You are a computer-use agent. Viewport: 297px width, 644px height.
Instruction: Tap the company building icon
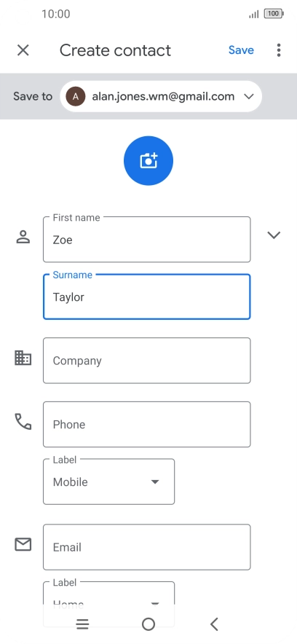(23, 358)
